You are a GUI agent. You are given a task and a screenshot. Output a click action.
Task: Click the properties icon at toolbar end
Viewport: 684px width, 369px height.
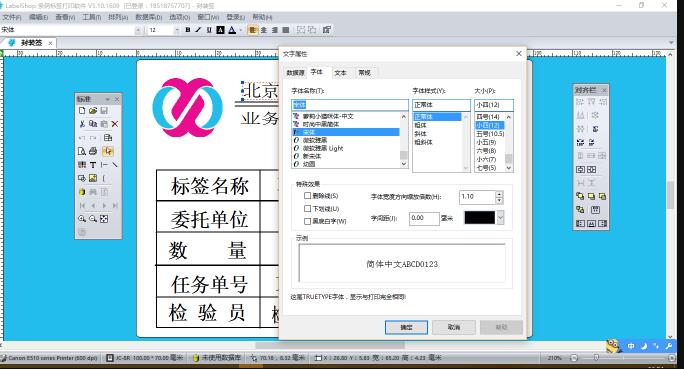point(326,30)
